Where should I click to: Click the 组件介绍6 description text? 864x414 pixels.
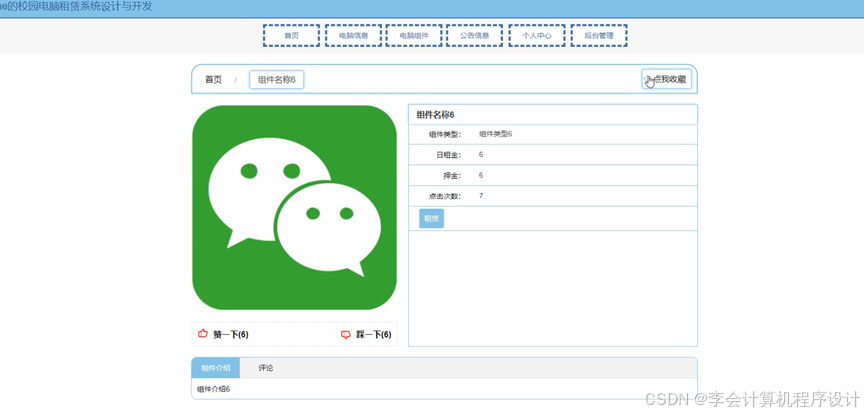click(x=214, y=389)
